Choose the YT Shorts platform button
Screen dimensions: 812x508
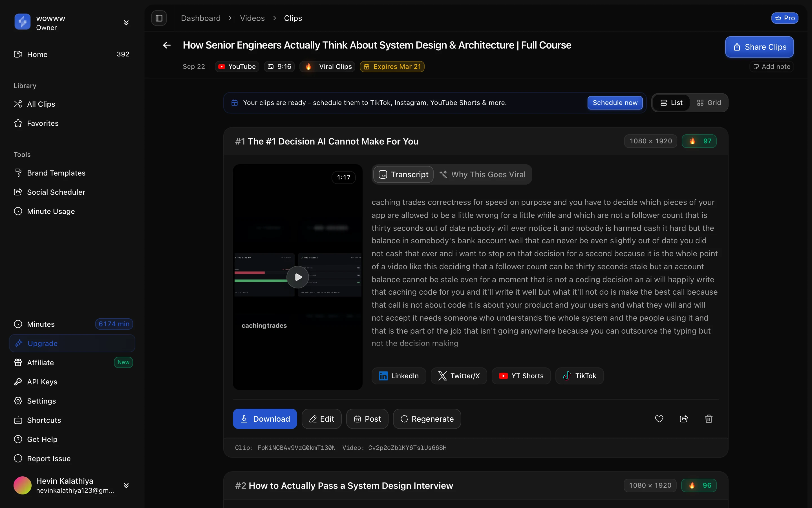click(521, 376)
